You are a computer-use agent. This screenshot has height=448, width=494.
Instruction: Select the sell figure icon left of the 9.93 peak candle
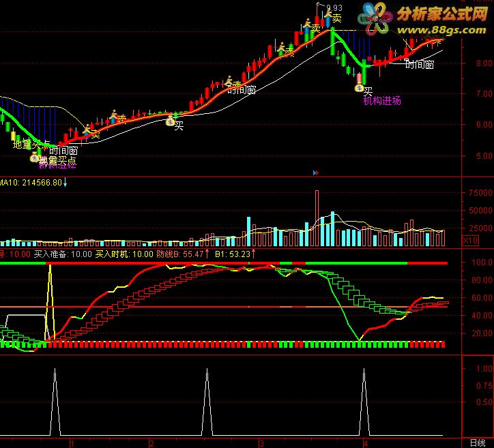pos(307,23)
